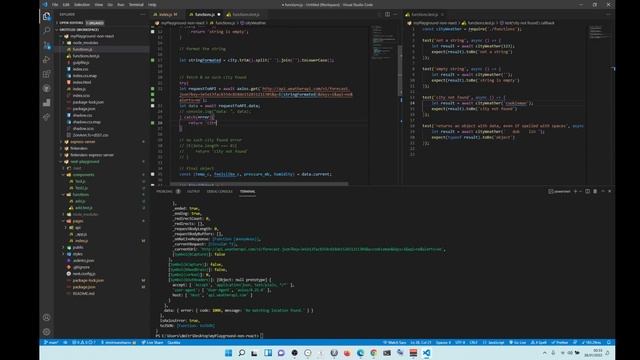Split the terminal panel
Viewport: 640px width, 360px height.
coord(587,191)
